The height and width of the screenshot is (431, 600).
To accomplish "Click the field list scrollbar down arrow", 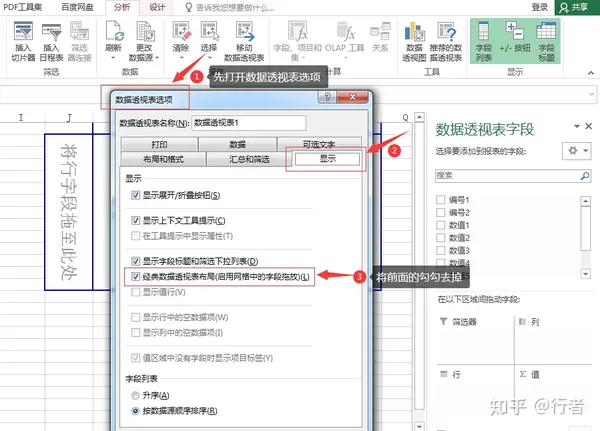I will pos(585,274).
